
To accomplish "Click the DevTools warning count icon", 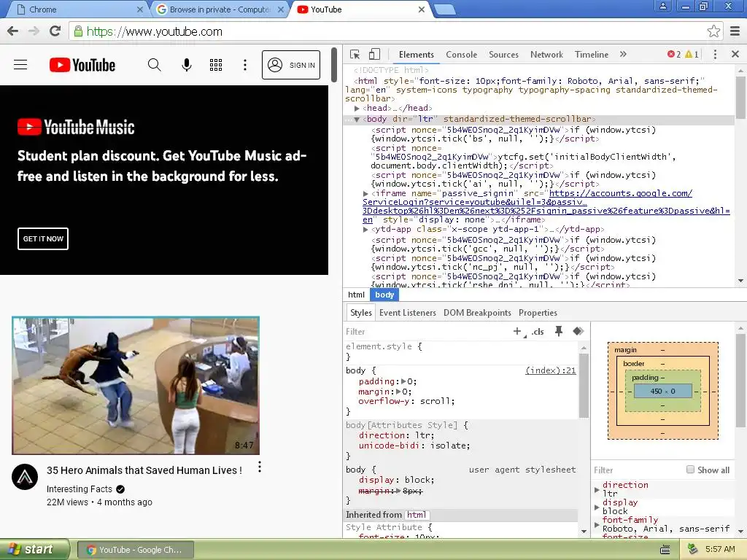I will pos(692,54).
